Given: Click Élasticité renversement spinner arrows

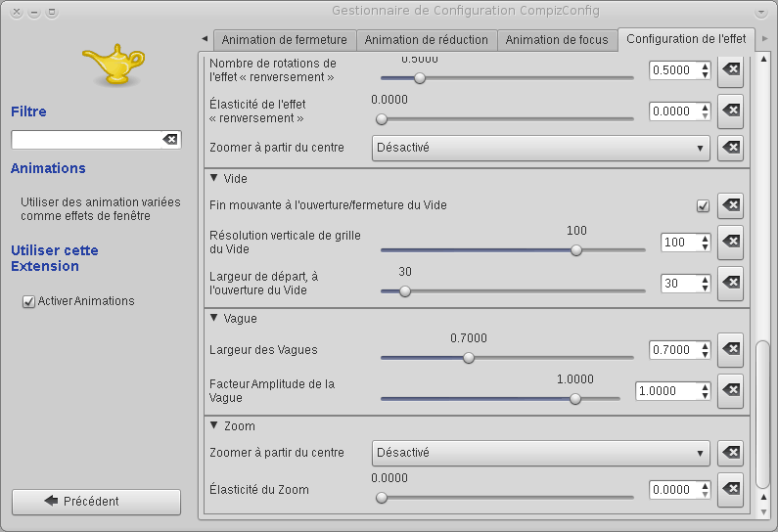Looking at the screenshot, I should point(705,111).
